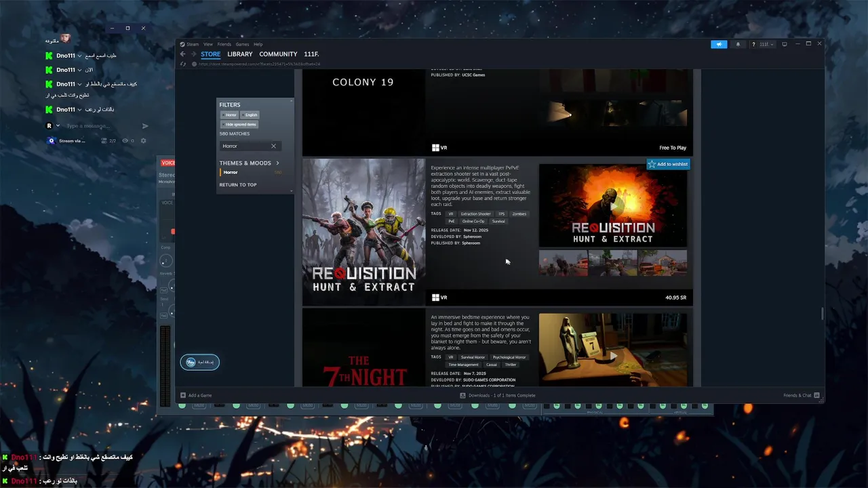The width and height of the screenshot is (868, 488).
Task: Click the Steam store page scrollbar
Action: (823, 314)
